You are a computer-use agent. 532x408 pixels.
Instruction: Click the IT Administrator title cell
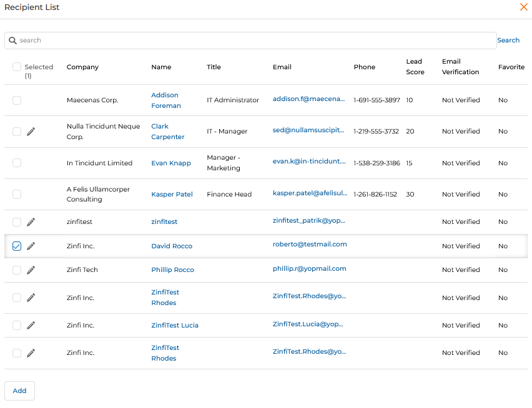(x=233, y=100)
